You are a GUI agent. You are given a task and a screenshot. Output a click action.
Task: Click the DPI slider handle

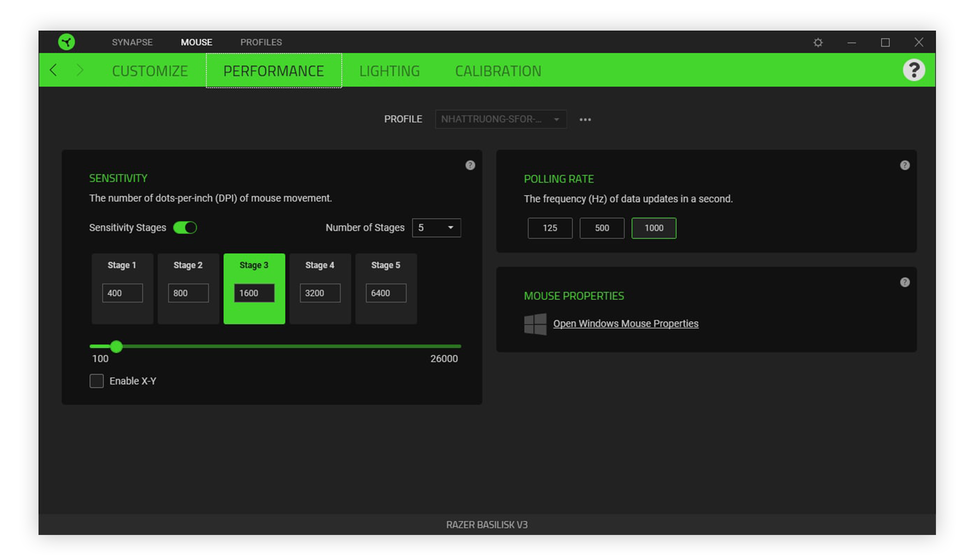coord(116,346)
